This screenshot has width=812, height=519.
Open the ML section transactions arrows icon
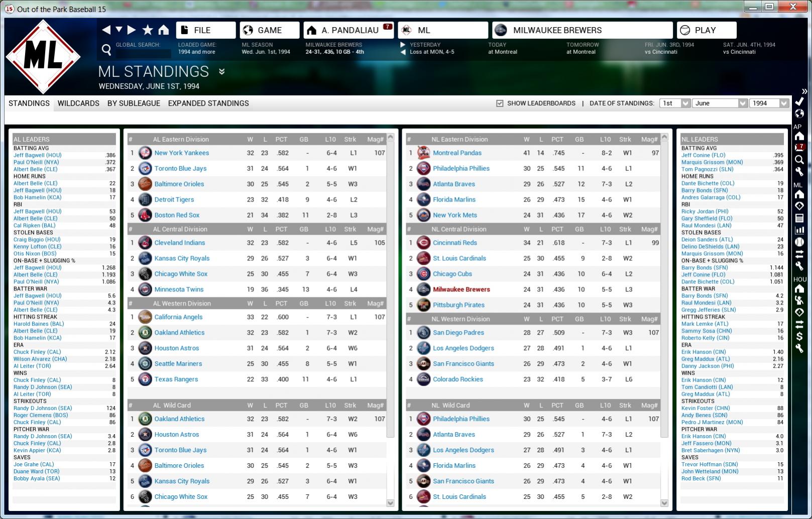[x=799, y=254]
